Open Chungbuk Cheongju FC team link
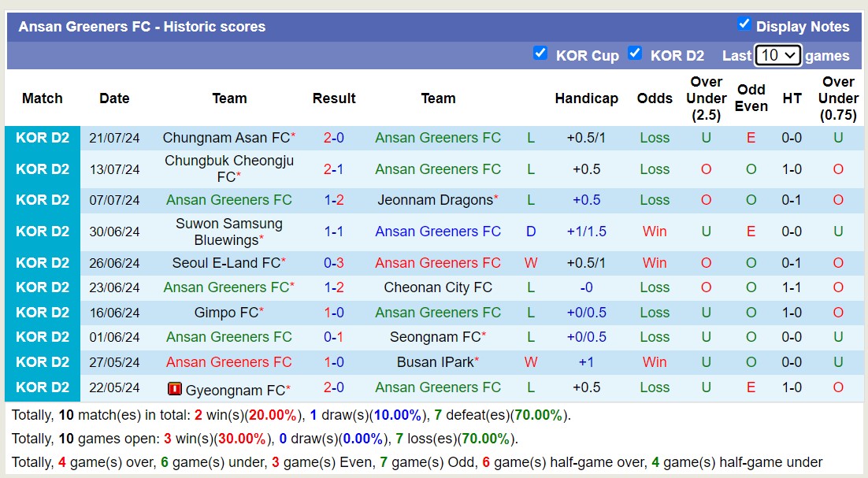Screen dimensions: 868x478 (228, 169)
